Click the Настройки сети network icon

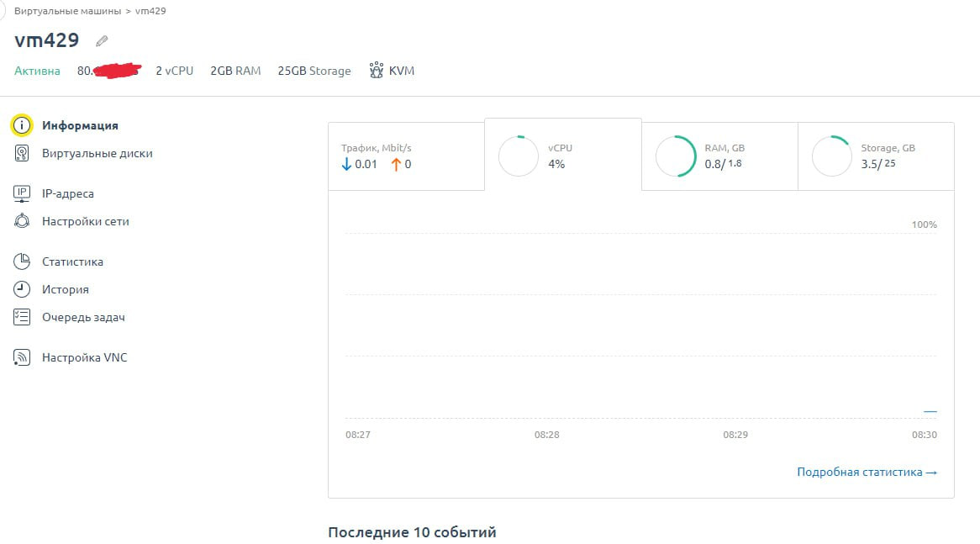[22, 221]
